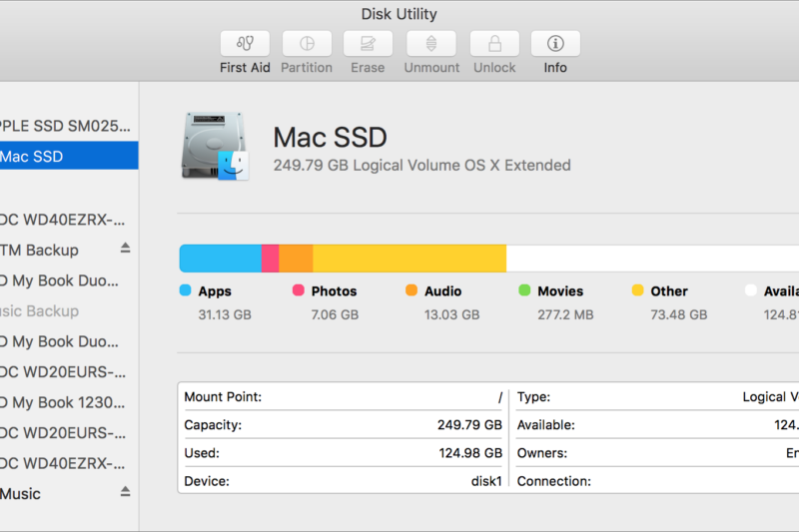Select Mac SSD in the sidebar

coord(69,156)
